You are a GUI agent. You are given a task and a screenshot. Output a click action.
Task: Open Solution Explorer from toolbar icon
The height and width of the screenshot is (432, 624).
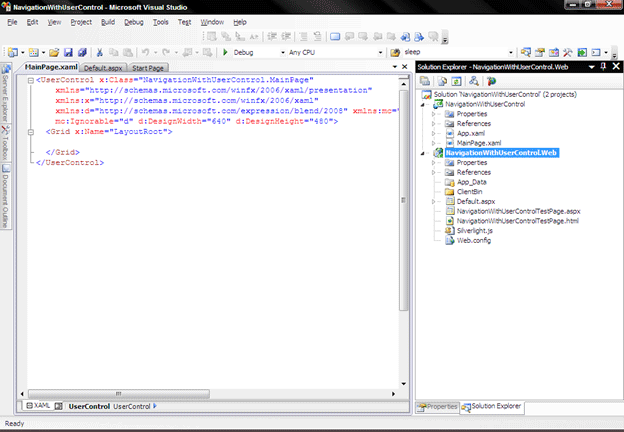pos(526,52)
